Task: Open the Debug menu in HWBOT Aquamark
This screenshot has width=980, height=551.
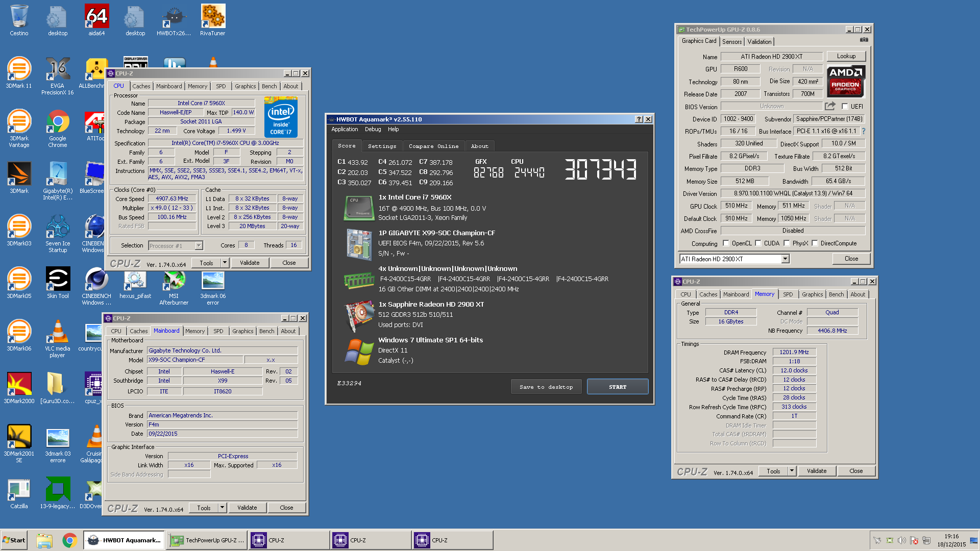Action: tap(373, 129)
